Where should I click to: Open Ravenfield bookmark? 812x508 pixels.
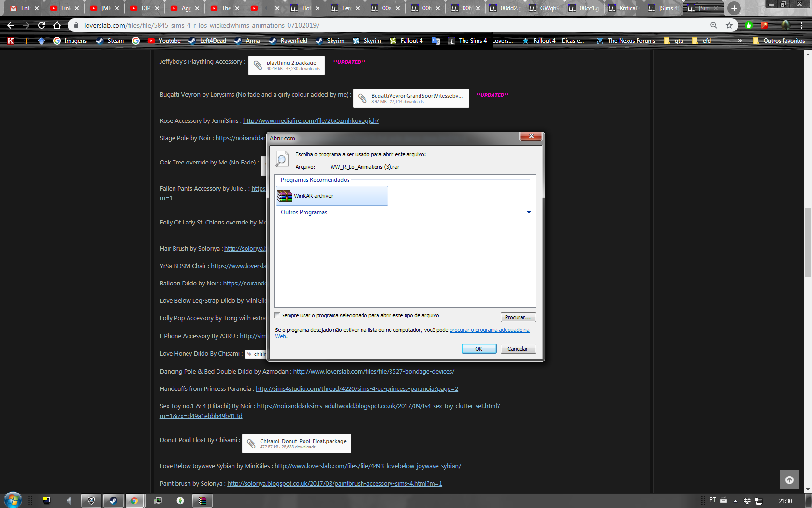pos(289,41)
